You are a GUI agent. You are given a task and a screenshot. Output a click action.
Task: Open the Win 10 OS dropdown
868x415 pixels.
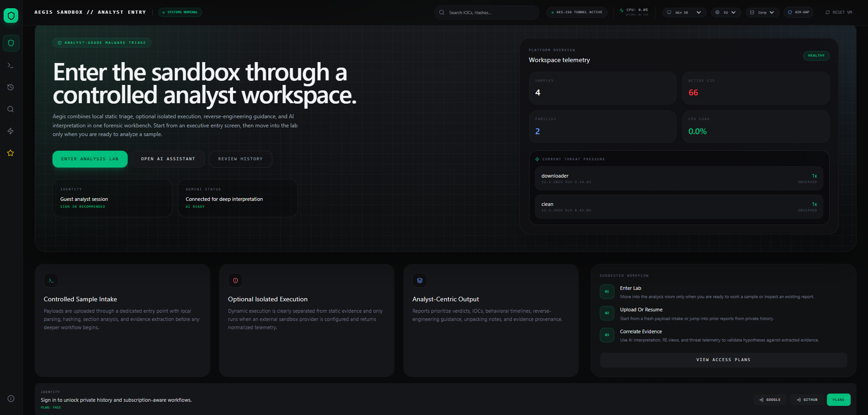pos(684,12)
